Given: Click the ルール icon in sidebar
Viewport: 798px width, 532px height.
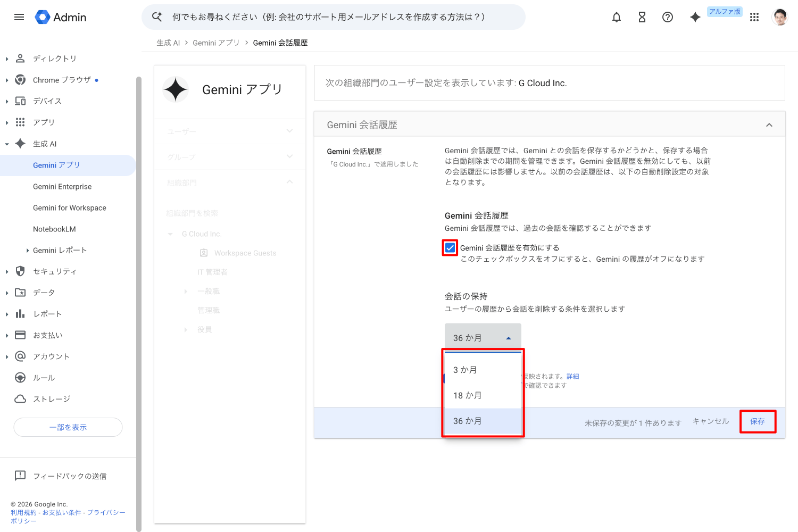Looking at the screenshot, I should [x=20, y=378].
